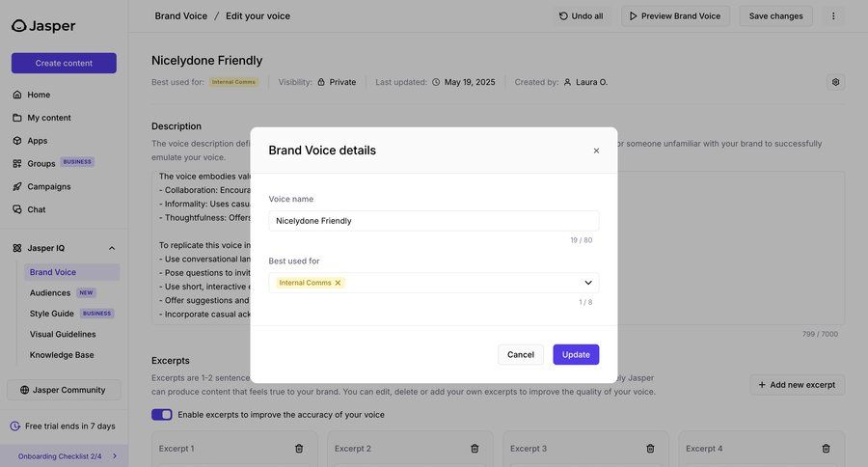
Task: Click the Campaigns rocket icon
Action: [x=17, y=186]
